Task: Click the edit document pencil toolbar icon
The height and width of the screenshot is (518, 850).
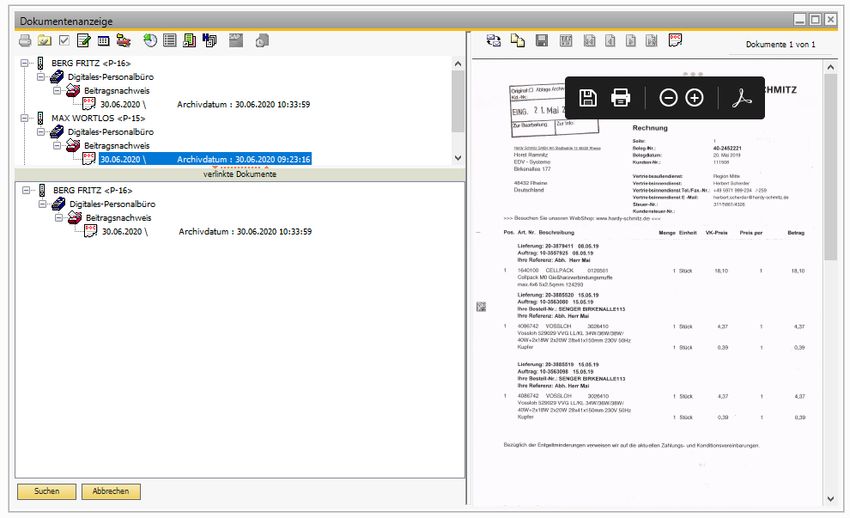Action: [x=83, y=40]
